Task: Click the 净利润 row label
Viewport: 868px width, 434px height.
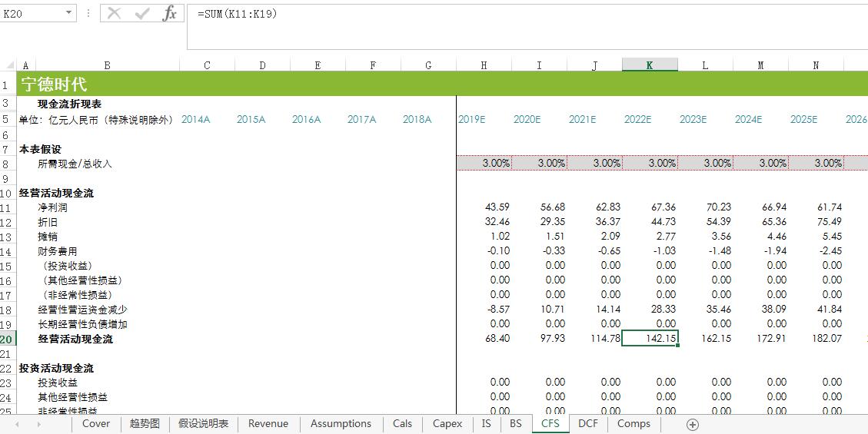Action: tap(52, 208)
